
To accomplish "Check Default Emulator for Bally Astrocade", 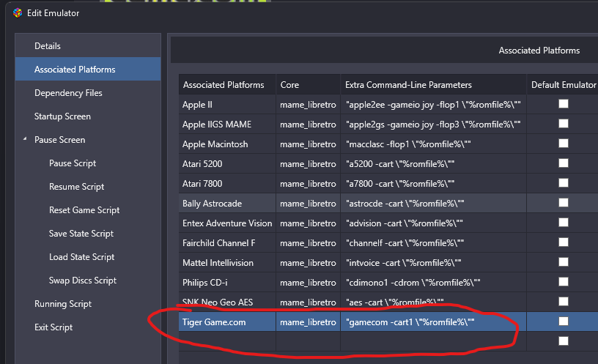I will (564, 203).
